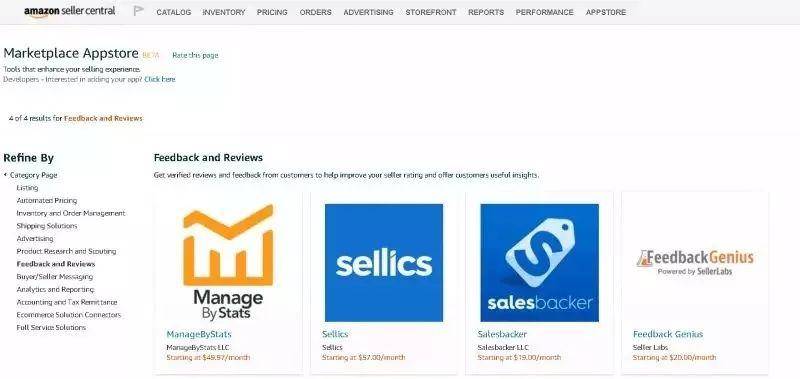Screen dimensions: 800x379
Task: Open the CATALOG menu
Action: pos(173,12)
